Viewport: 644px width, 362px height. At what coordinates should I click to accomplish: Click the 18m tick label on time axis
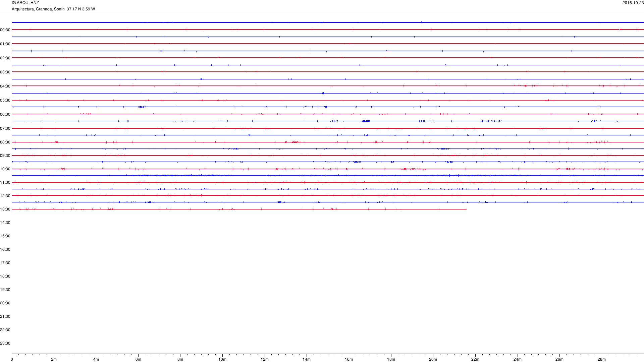point(391,359)
